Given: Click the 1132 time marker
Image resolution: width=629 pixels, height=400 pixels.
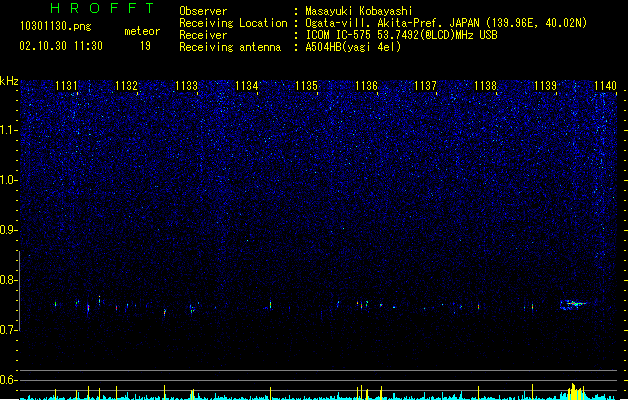Looking at the screenshot, I should click(127, 86).
